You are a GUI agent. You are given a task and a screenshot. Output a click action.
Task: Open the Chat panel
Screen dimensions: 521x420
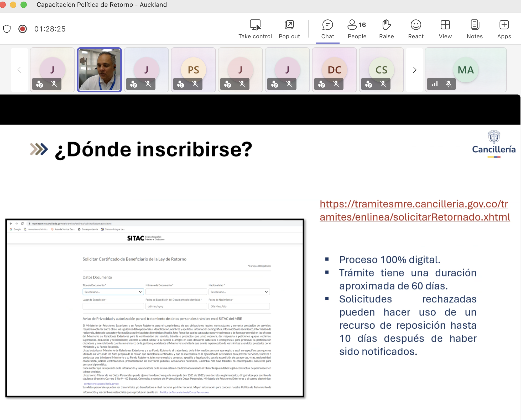[x=327, y=29]
